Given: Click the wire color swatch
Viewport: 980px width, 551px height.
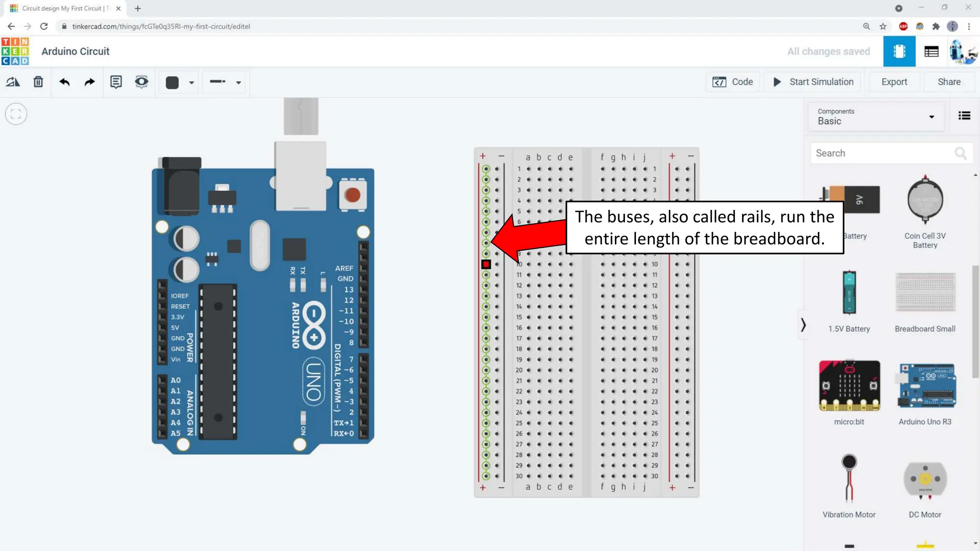Looking at the screenshot, I should [172, 82].
